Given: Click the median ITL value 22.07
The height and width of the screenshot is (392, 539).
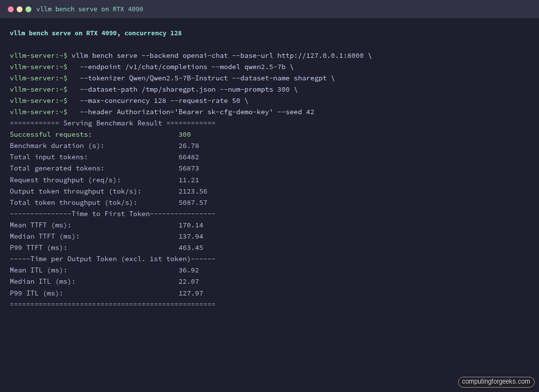Looking at the screenshot, I should (189, 282).
